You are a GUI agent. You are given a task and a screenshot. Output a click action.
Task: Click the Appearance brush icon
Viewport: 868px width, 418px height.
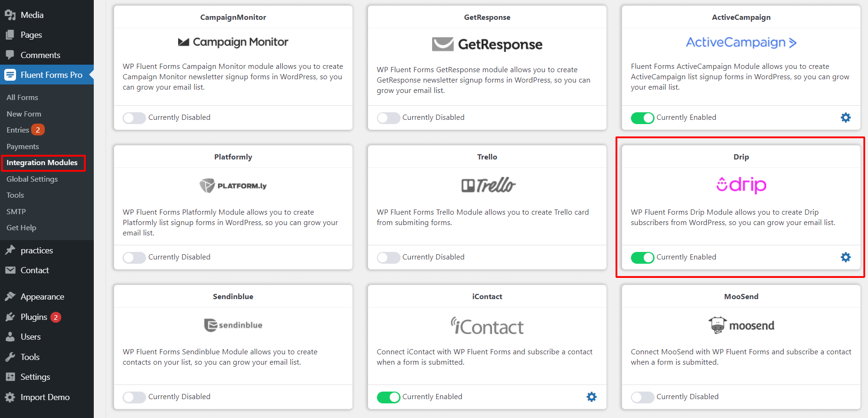[10, 296]
